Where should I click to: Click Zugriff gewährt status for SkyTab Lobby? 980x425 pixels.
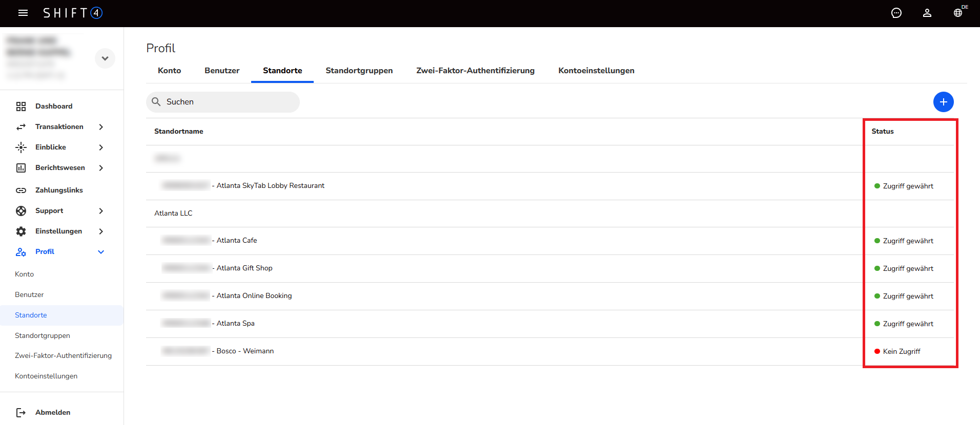[904, 186]
